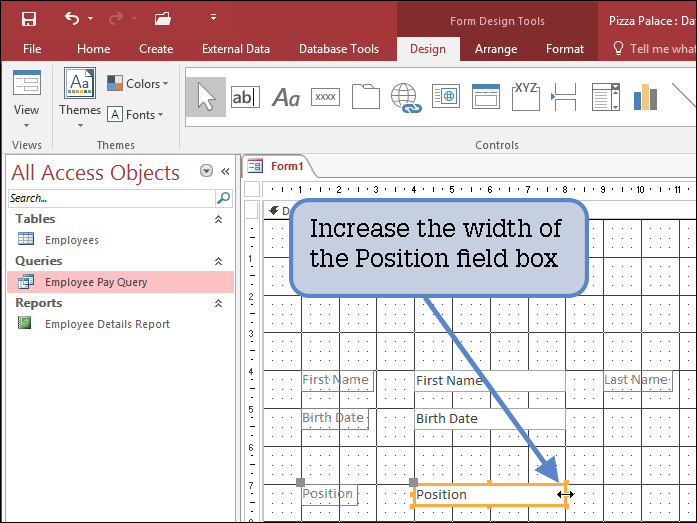Open the View dropdown arrow
Image resolution: width=697 pixels, height=523 pixels.
pyautogui.click(x=26, y=126)
